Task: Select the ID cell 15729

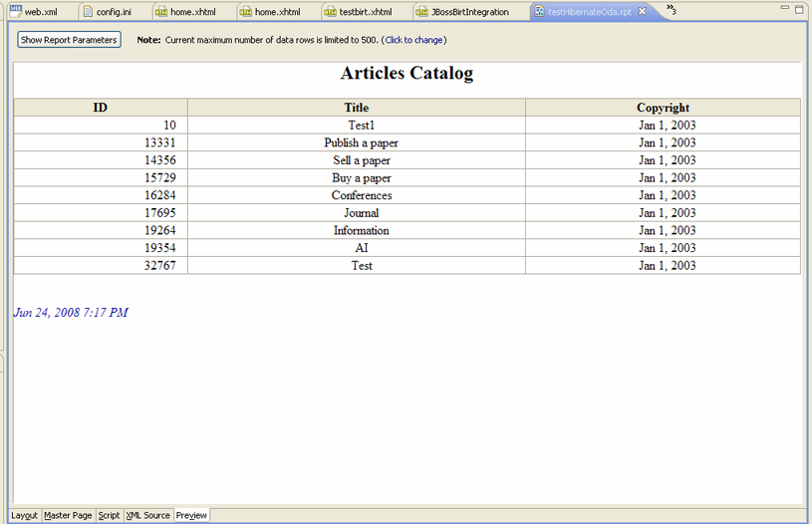Action: (101, 177)
